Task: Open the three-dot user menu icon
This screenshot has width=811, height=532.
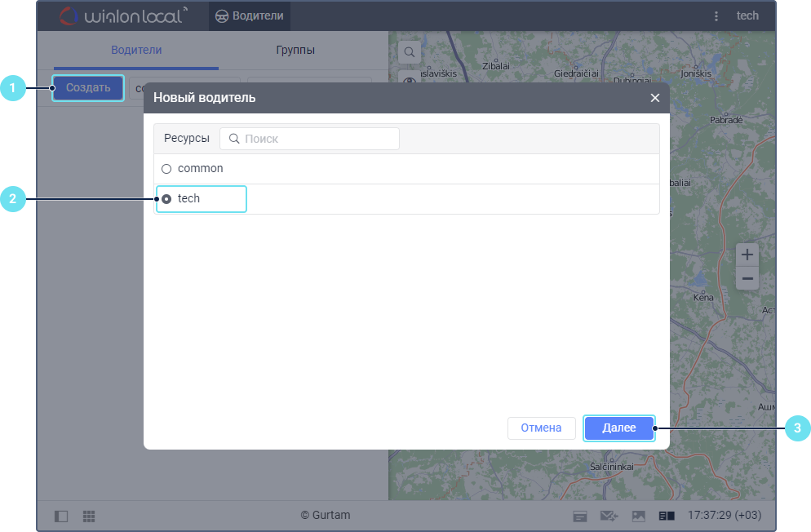Action: point(716,16)
